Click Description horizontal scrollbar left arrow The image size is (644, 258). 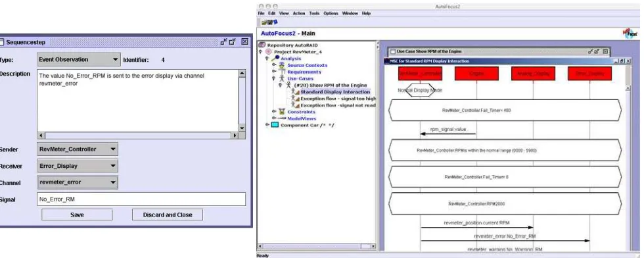[41, 136]
